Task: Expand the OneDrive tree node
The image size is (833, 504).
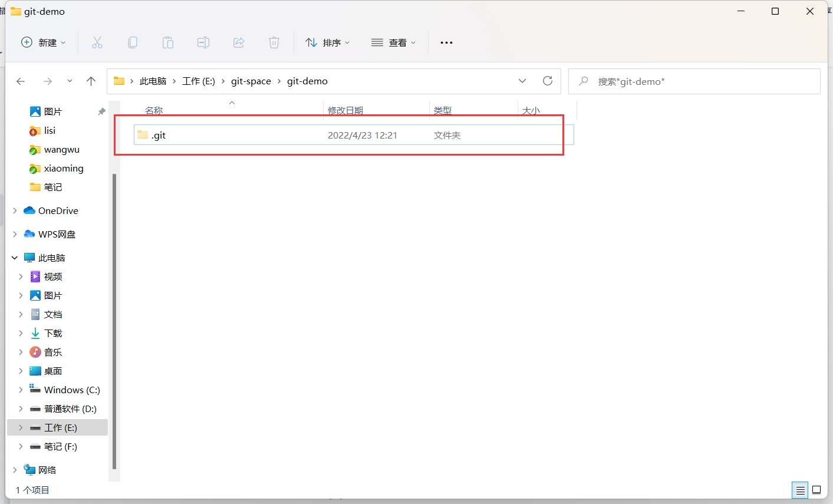Action: [x=15, y=210]
